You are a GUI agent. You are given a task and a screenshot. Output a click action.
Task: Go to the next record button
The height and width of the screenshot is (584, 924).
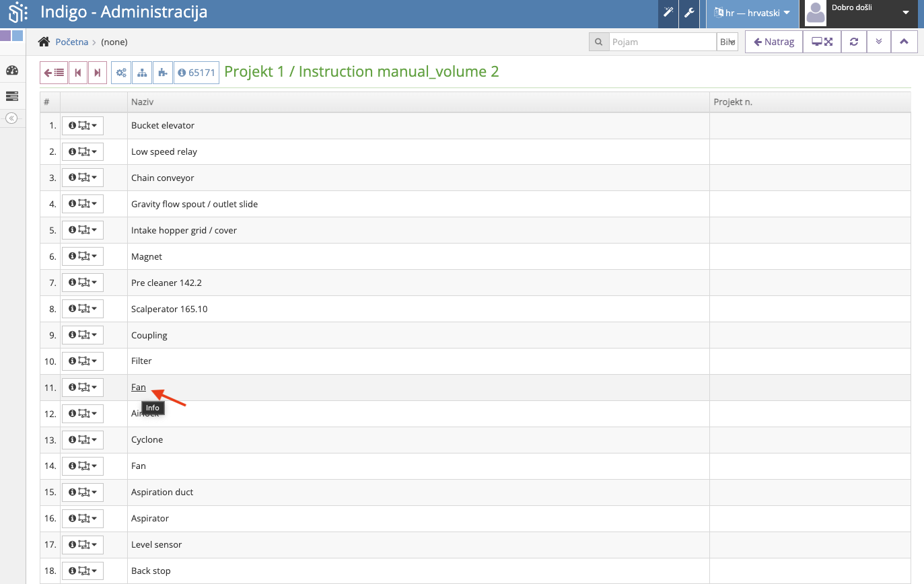click(98, 73)
